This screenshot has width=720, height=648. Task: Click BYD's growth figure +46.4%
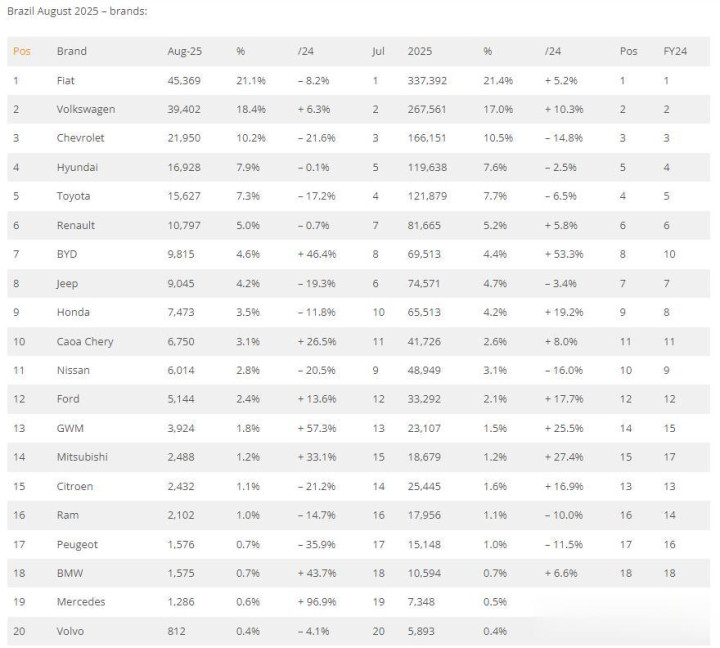point(317,254)
